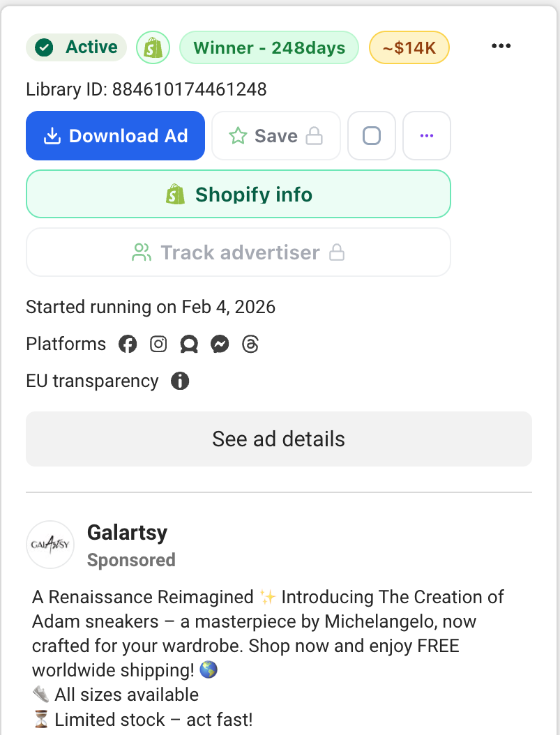This screenshot has height=735, width=560.
Task: Click the EU transparency label
Action: pos(92,381)
